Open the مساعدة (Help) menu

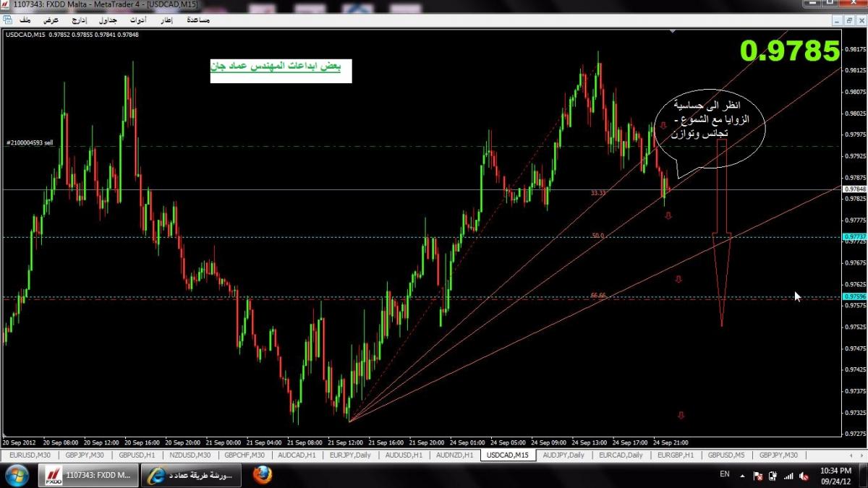(x=197, y=20)
